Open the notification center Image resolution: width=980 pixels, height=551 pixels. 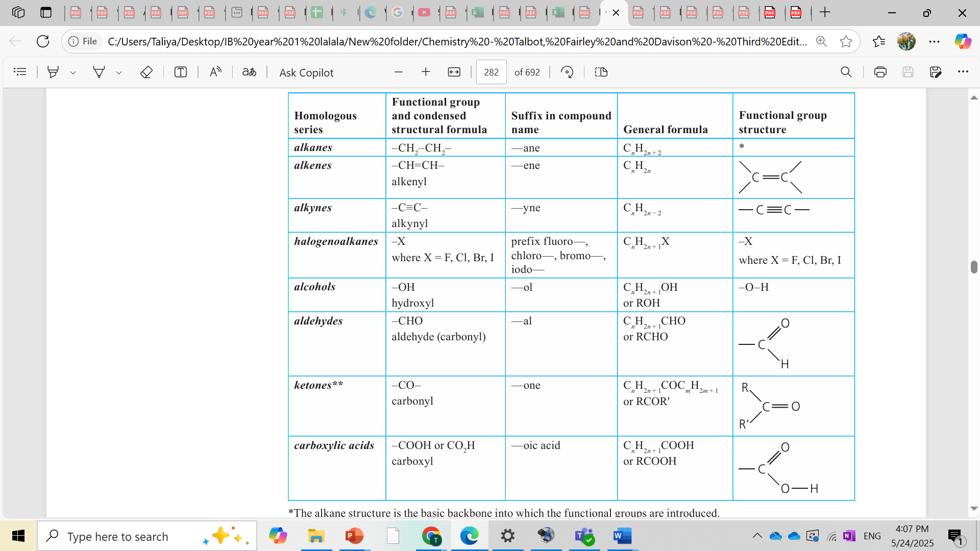click(x=956, y=536)
